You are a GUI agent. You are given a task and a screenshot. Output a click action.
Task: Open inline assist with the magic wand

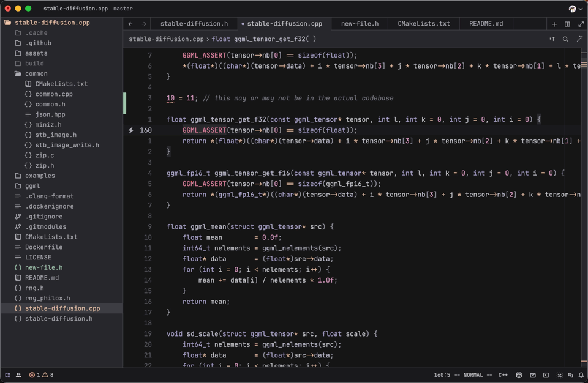coord(579,39)
